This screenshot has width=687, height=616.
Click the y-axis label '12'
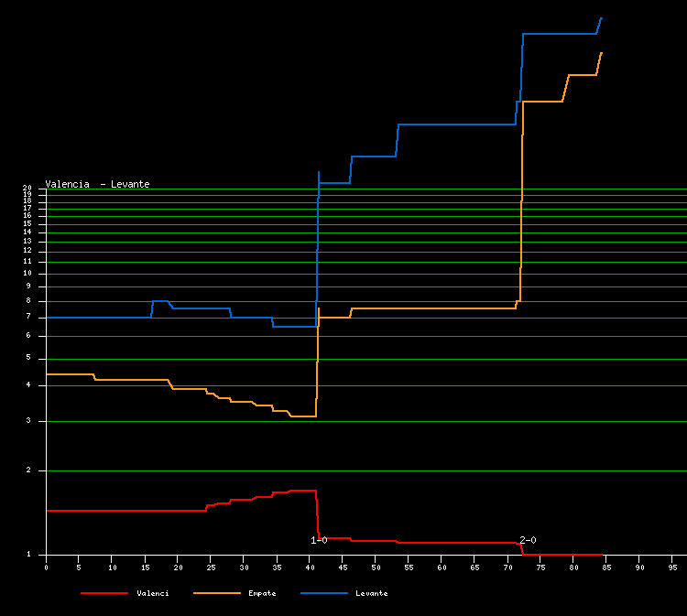(x=27, y=251)
